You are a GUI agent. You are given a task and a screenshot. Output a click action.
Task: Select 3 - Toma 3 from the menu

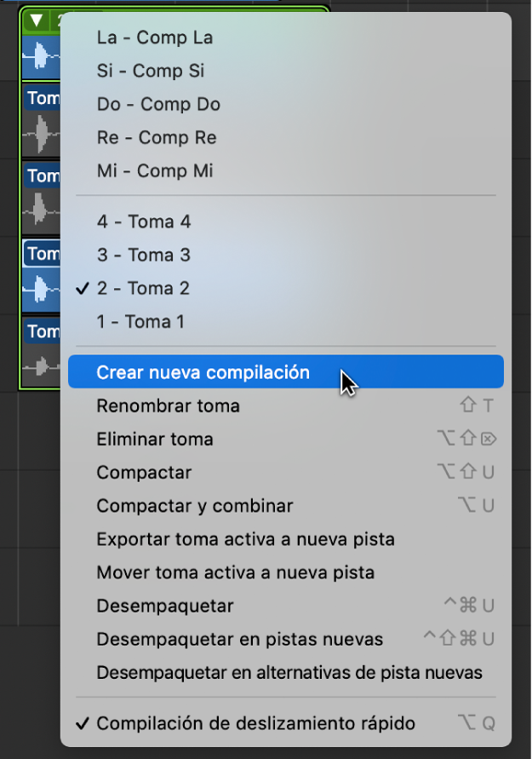pyautogui.click(x=143, y=254)
